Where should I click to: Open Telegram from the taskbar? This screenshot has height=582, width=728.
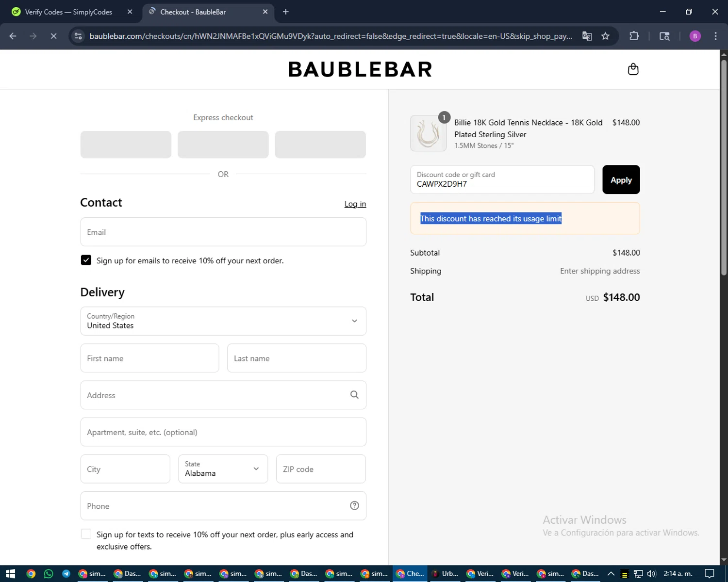coord(66,574)
